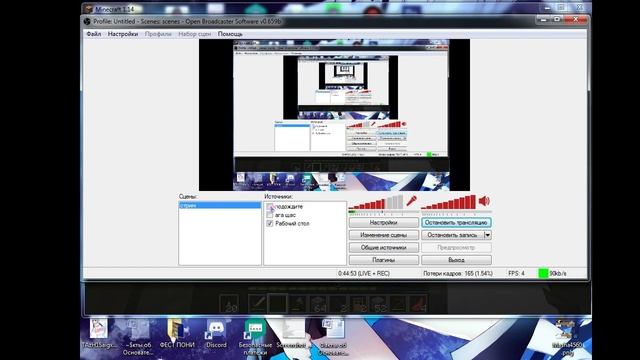
Task: Adjust the microphone volume bar
Action: [376, 202]
